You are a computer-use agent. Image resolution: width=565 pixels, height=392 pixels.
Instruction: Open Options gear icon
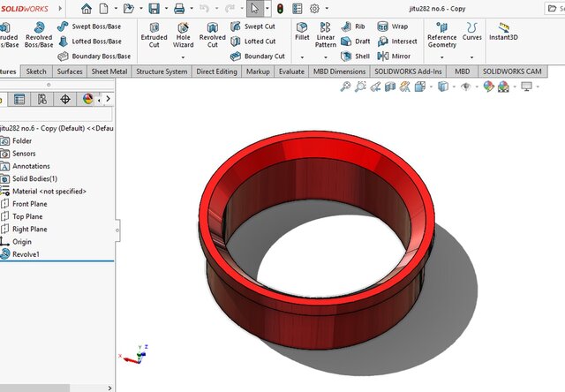[314, 8]
